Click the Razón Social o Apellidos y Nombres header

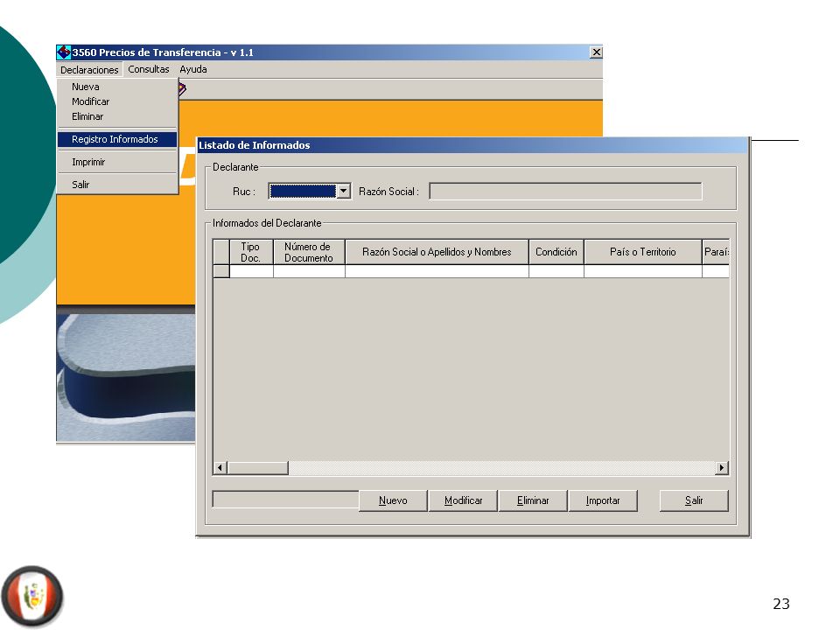coord(437,252)
